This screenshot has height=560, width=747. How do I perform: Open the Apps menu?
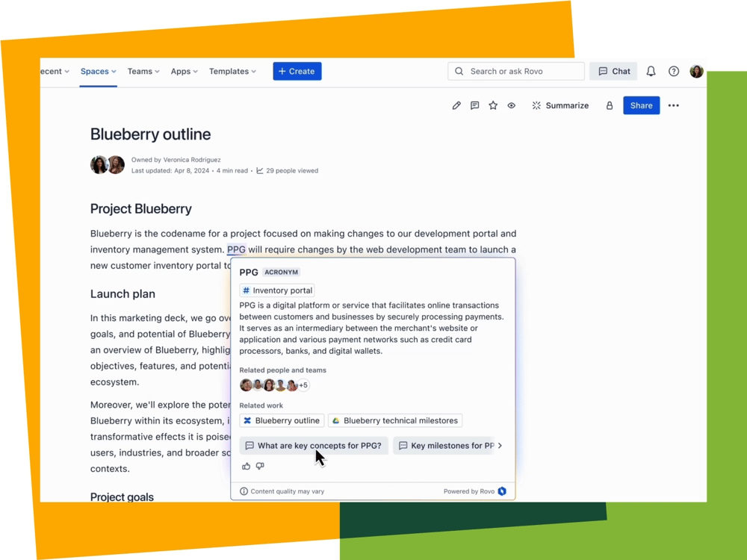(184, 72)
